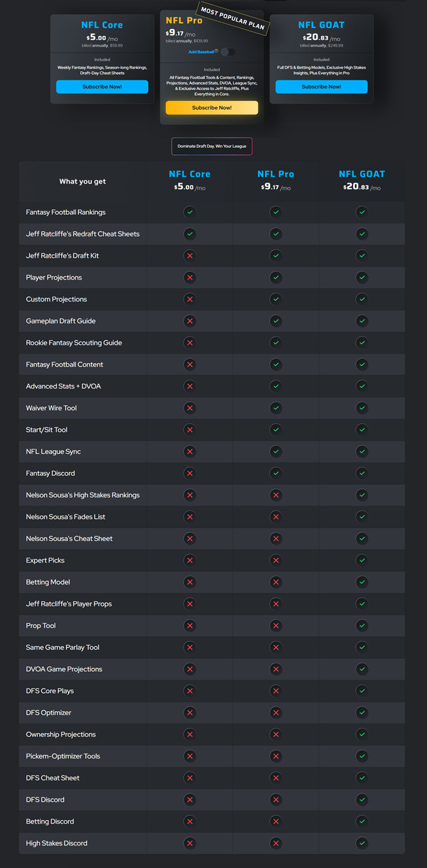Click NFL Pro X for Betting Discord
Image resolution: width=427 pixels, height=868 pixels.
coord(276,821)
